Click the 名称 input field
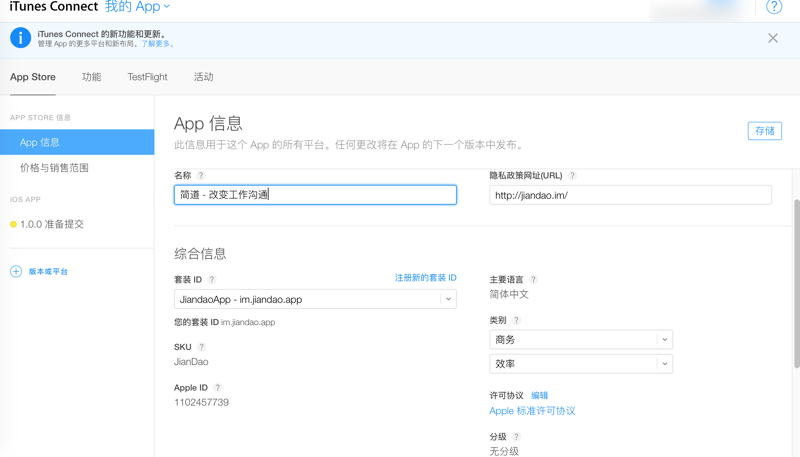 315,195
